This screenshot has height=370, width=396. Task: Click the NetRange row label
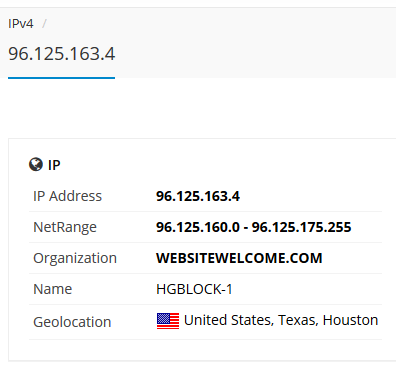65,227
